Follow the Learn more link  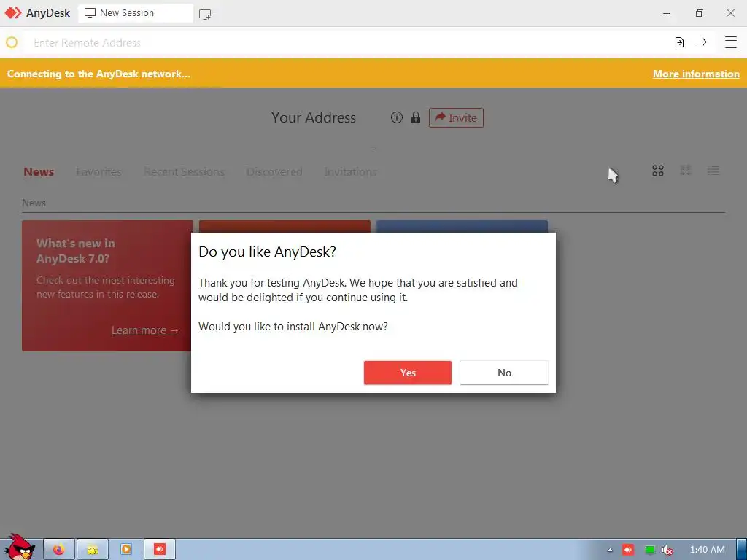145,330
